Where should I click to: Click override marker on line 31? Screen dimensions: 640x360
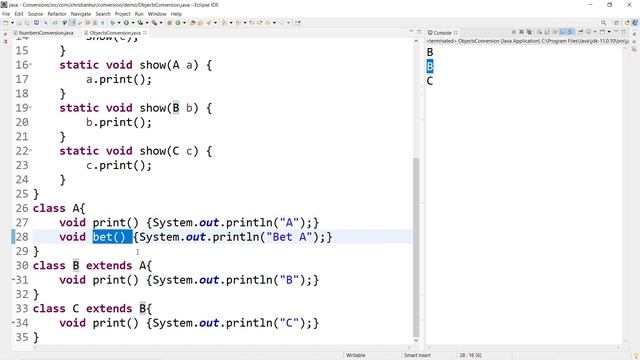pos(13,280)
